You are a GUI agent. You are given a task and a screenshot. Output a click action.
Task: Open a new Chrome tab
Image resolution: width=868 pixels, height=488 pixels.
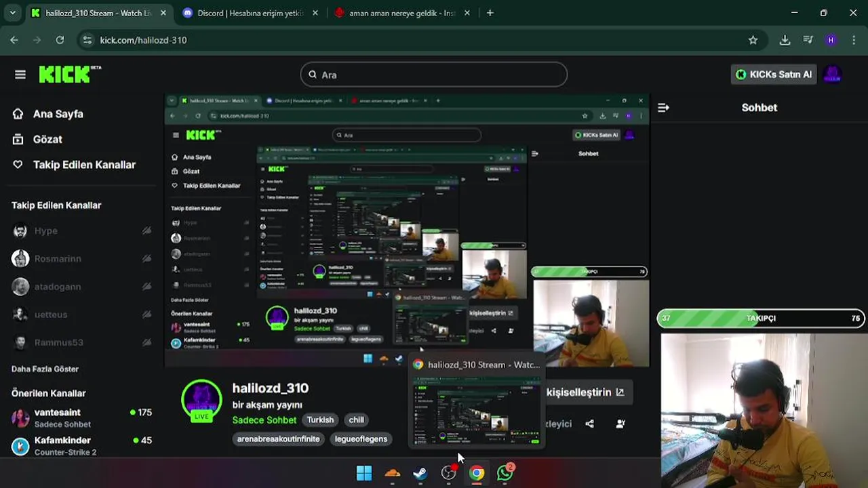coord(490,13)
